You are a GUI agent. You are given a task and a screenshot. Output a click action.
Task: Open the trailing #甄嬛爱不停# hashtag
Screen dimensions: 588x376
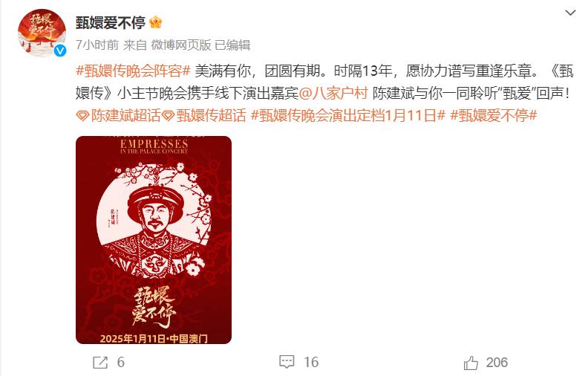coord(494,115)
